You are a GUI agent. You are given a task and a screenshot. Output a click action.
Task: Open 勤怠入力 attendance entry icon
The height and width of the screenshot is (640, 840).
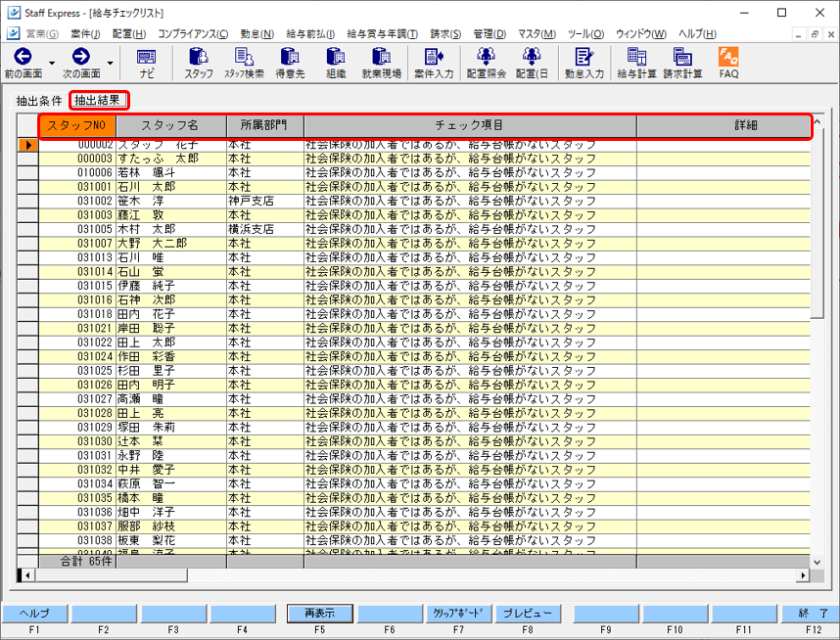click(x=583, y=63)
